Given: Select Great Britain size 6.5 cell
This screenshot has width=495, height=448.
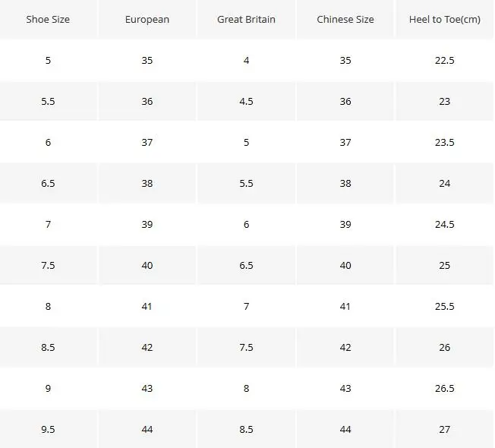Looking at the screenshot, I should (246, 265).
